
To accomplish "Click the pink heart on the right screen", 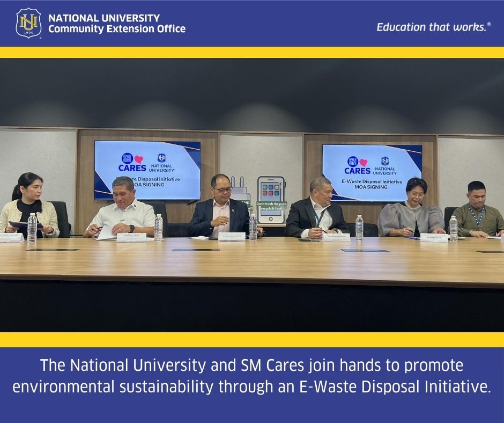I will tap(364, 162).
